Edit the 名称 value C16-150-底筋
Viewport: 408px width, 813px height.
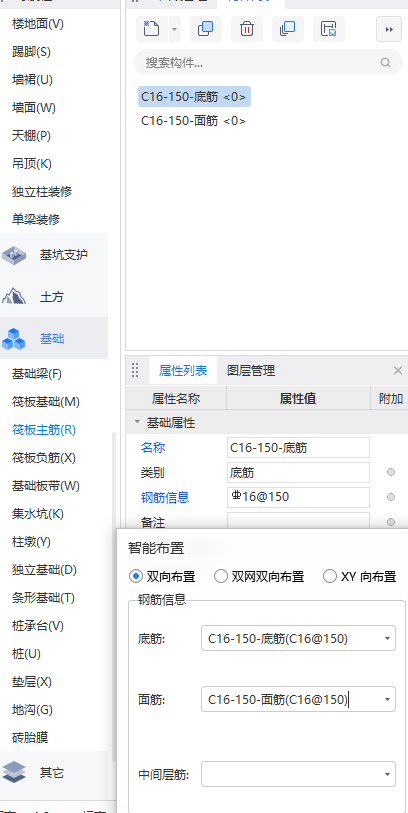coord(298,447)
